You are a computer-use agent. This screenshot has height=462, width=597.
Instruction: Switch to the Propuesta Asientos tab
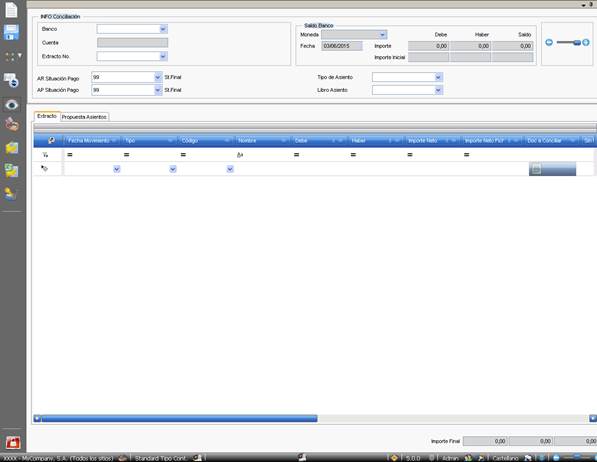click(x=84, y=117)
